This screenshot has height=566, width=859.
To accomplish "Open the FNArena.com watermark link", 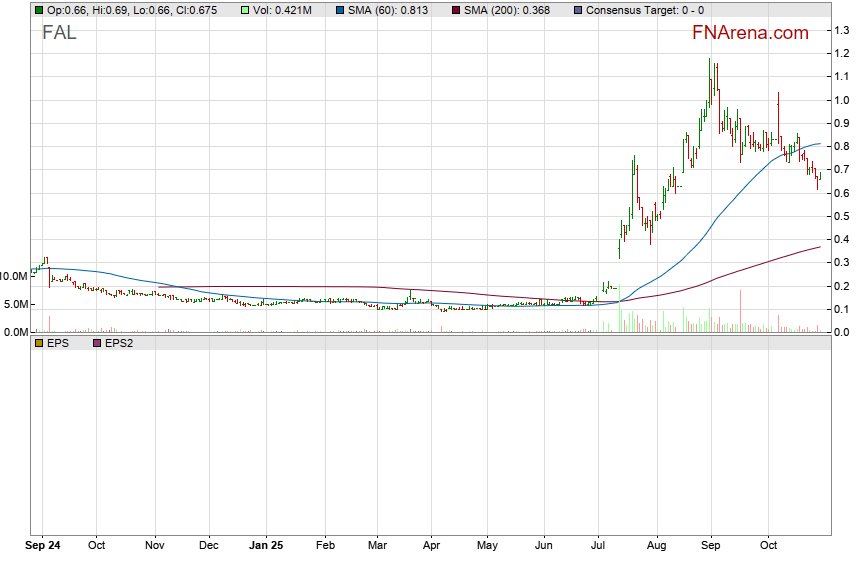I will point(750,33).
